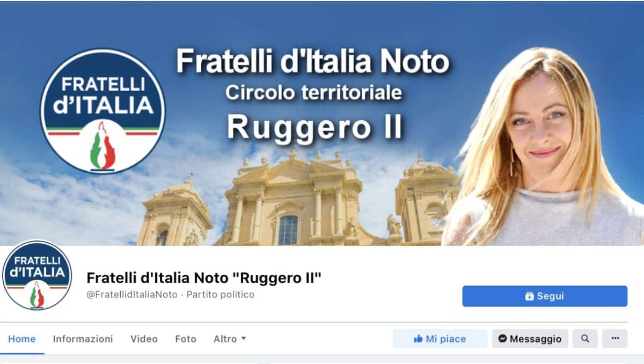This screenshot has width=644, height=364.
Task: Select the Video tab
Action: (x=144, y=339)
